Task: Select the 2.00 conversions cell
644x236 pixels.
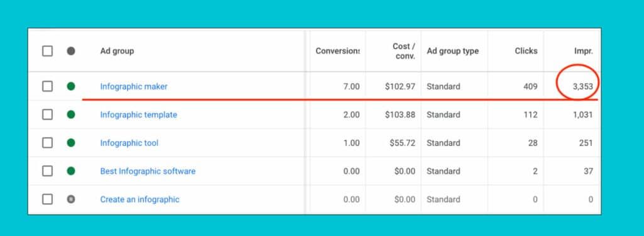Action: [x=351, y=115]
